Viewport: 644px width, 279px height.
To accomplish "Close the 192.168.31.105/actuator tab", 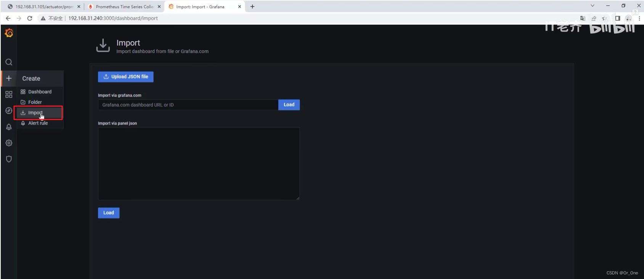I will click(x=79, y=6).
